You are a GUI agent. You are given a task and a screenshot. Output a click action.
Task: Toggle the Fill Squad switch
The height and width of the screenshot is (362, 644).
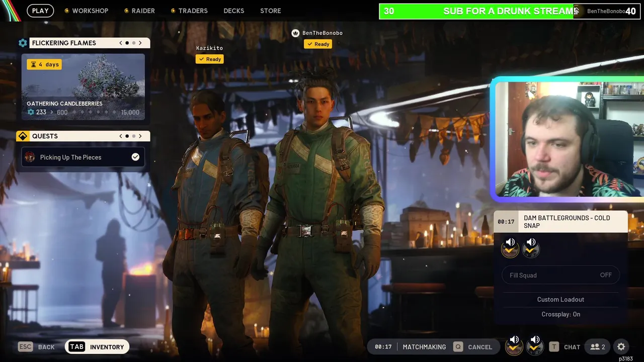(560, 275)
